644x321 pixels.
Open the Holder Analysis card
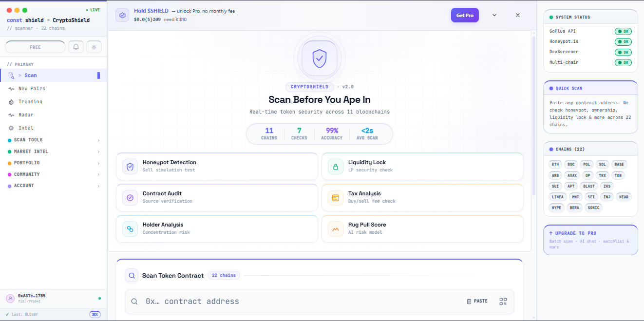217,228
